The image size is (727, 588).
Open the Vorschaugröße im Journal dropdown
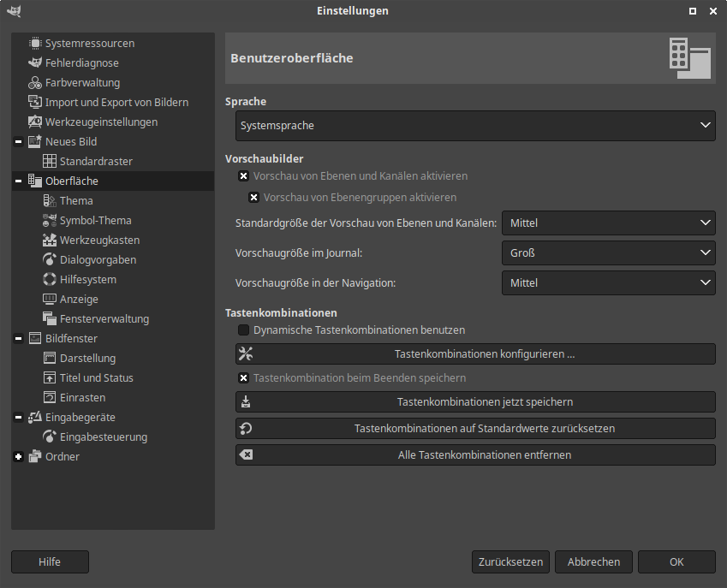(608, 253)
